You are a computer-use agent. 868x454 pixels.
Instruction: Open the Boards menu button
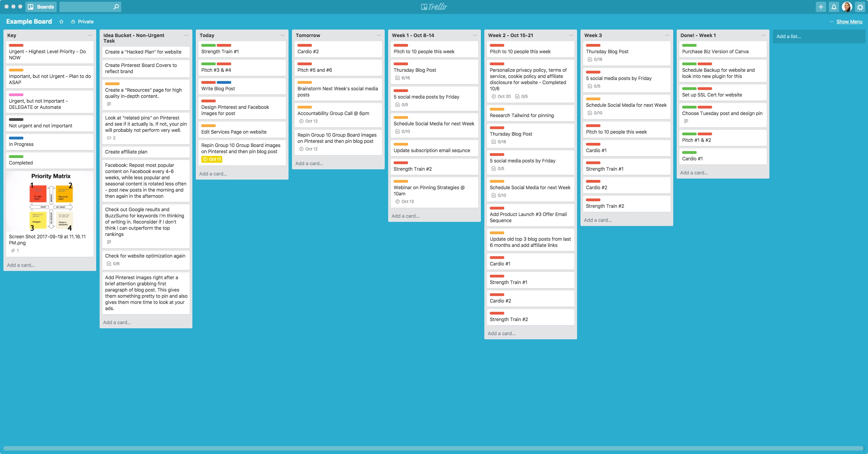coord(41,7)
